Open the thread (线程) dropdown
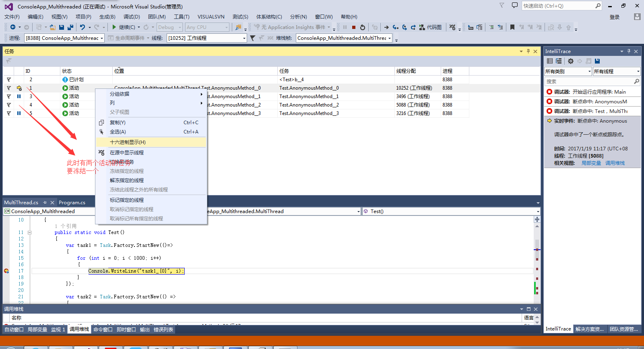644x349 pixels. click(207, 38)
